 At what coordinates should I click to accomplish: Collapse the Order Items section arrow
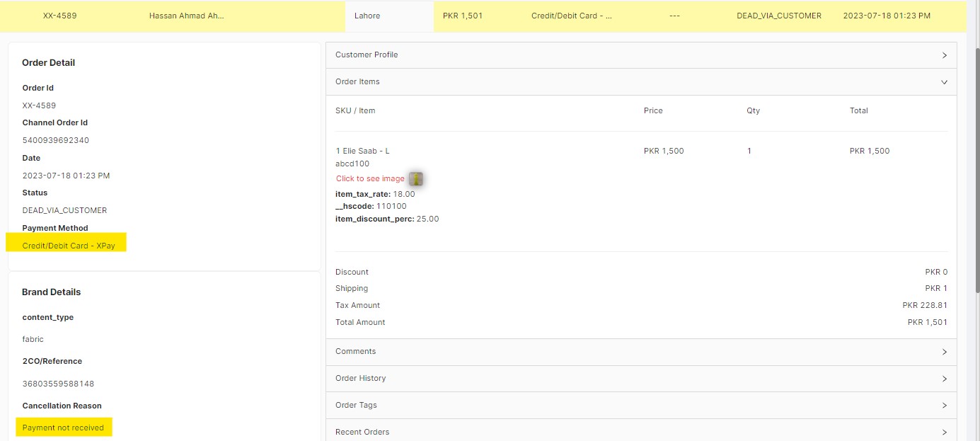coord(944,82)
